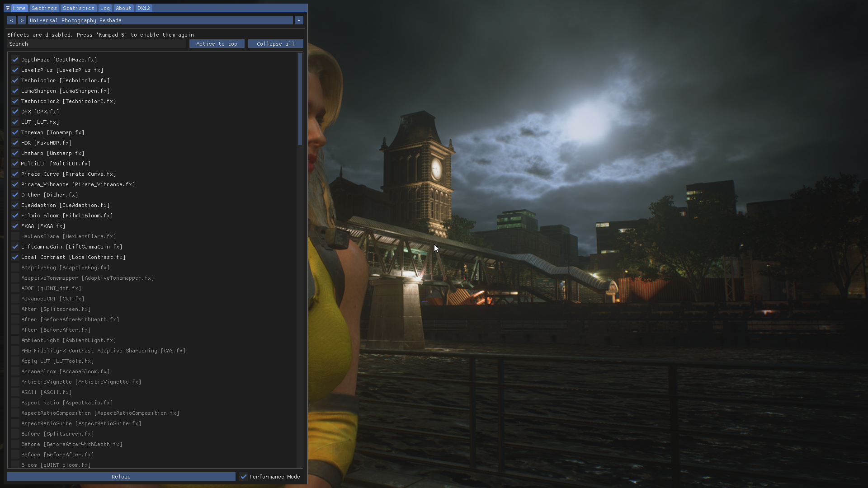Enable the Before [Splitscreen.fx] checkbox
The image size is (868, 488).
(15, 434)
